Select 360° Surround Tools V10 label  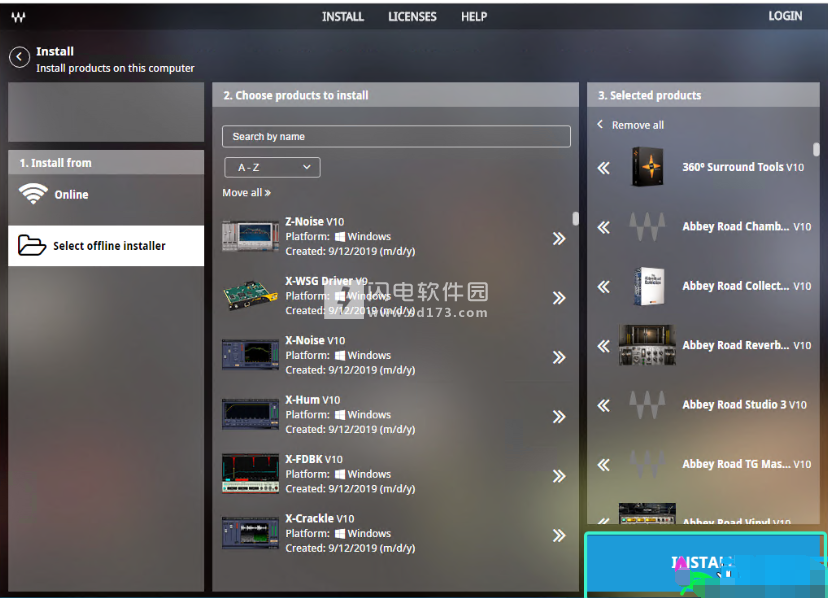pyautogui.click(x=743, y=167)
